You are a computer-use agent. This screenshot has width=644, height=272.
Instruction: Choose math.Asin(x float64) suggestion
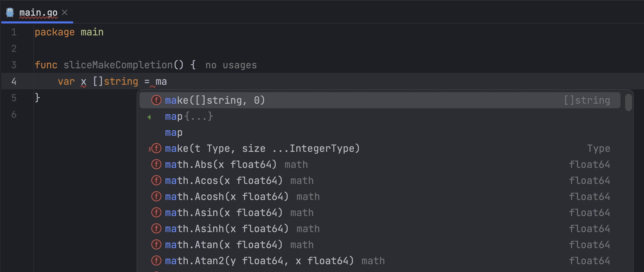coord(223,213)
